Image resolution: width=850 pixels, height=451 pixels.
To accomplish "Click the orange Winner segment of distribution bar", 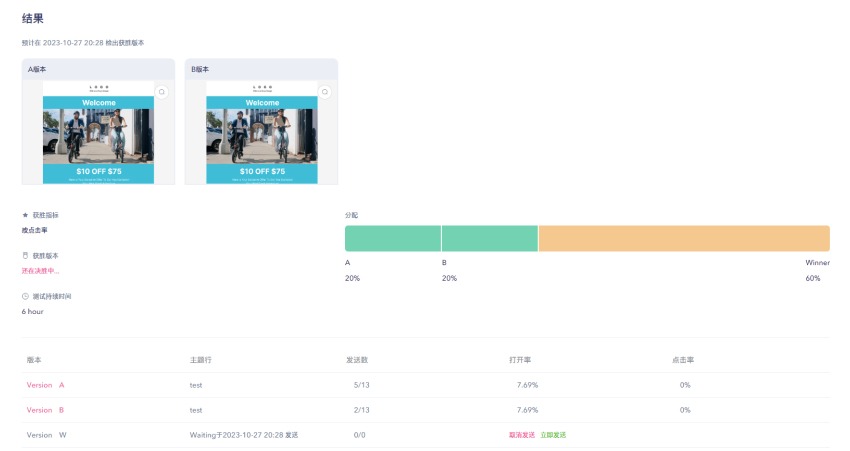I will pyautogui.click(x=684, y=238).
